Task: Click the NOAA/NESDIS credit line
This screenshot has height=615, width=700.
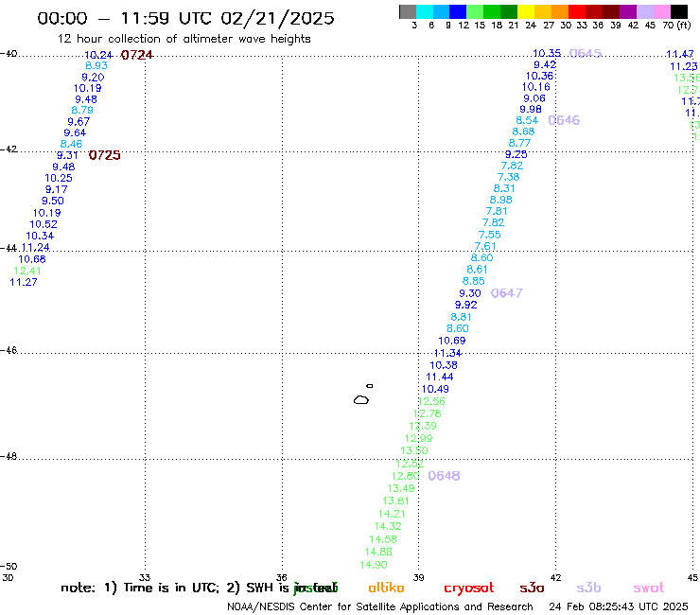Action: [x=380, y=607]
